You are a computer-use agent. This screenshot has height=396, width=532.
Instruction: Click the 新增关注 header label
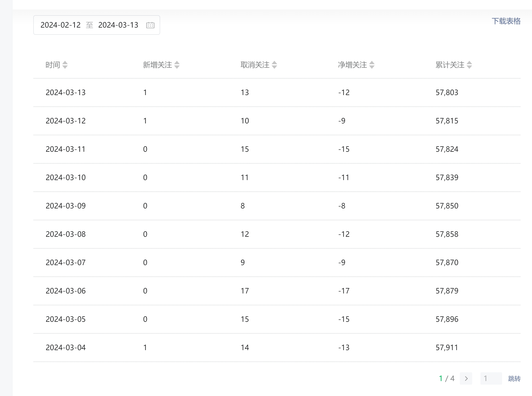157,65
